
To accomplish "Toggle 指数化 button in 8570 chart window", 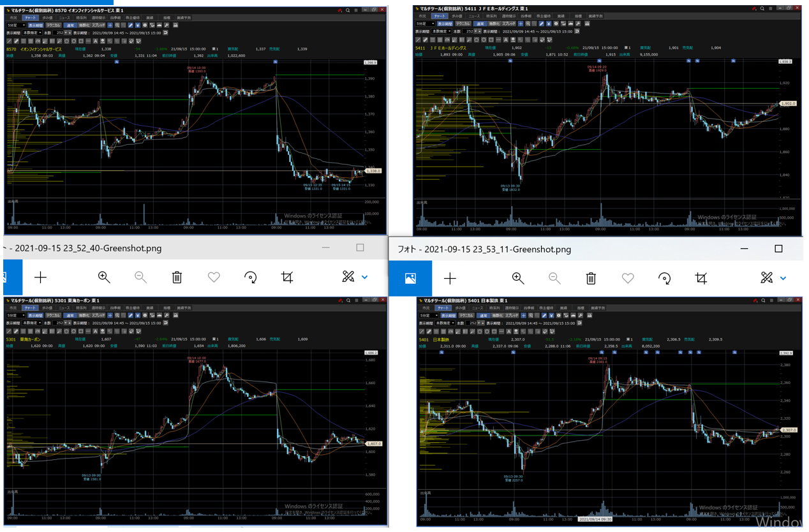I will (x=84, y=26).
